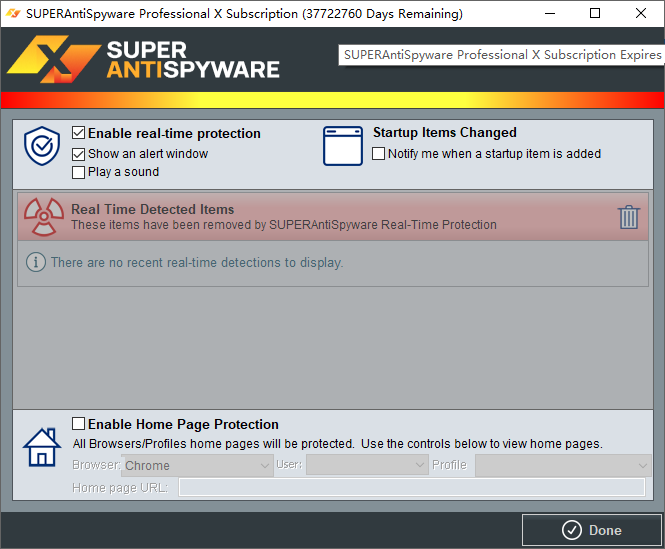This screenshot has width=665, height=549.
Task: Minimize the SUPERAntiSpyware window
Action: click(550, 13)
